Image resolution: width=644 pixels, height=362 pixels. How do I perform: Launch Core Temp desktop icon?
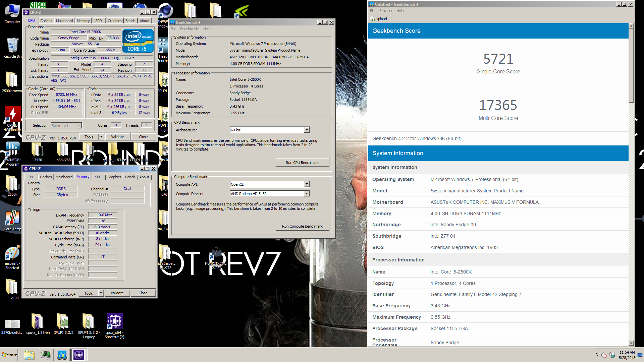pyautogui.click(x=12, y=221)
